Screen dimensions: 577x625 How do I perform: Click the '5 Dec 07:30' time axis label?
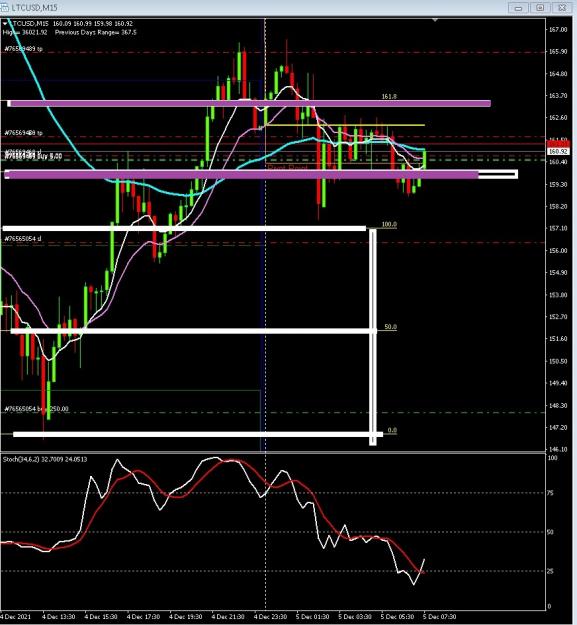[x=440, y=617]
